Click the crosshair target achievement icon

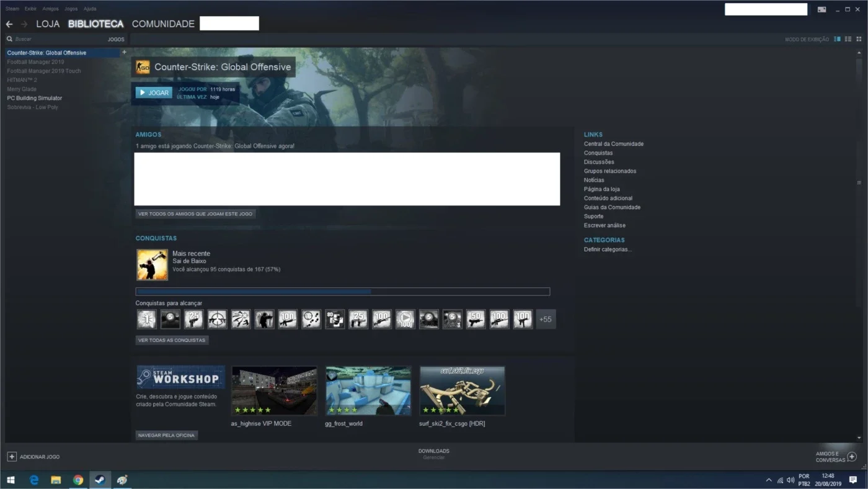pyautogui.click(x=218, y=319)
